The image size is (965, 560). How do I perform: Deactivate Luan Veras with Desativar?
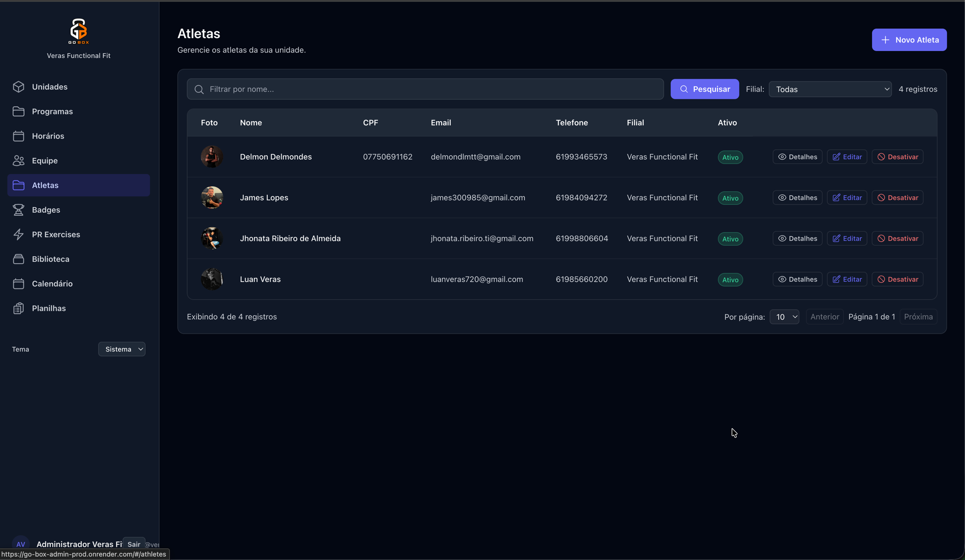[x=897, y=279]
